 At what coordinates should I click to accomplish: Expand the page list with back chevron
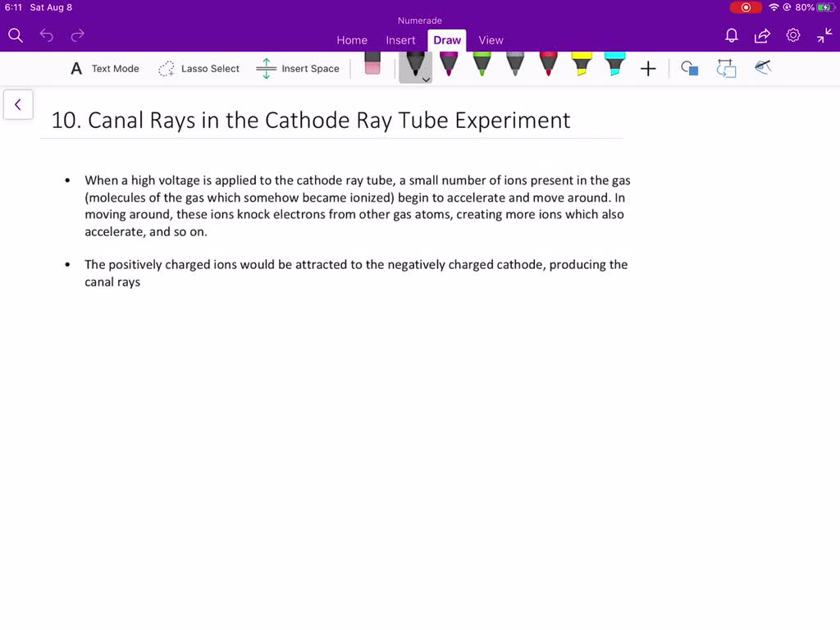[18, 105]
